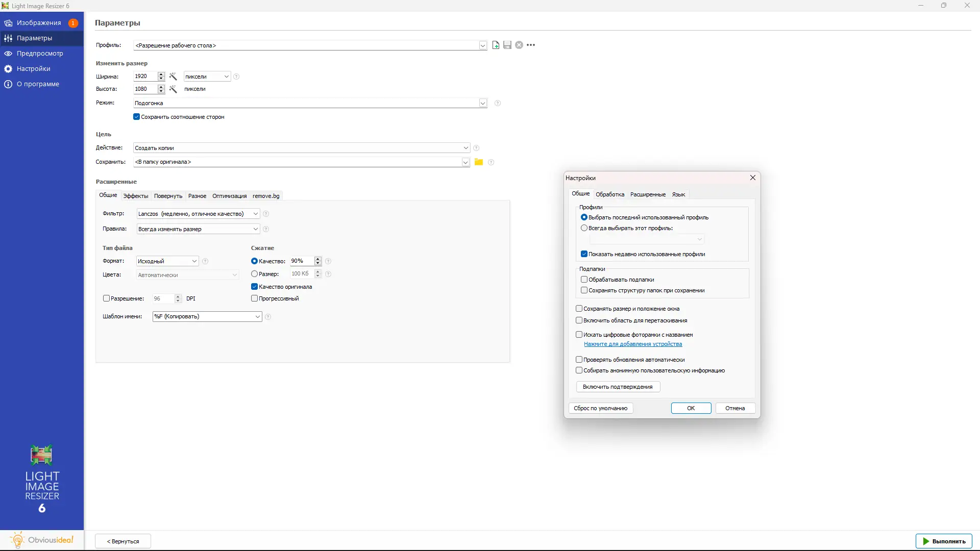Click the height magic wand icon

[x=173, y=89]
